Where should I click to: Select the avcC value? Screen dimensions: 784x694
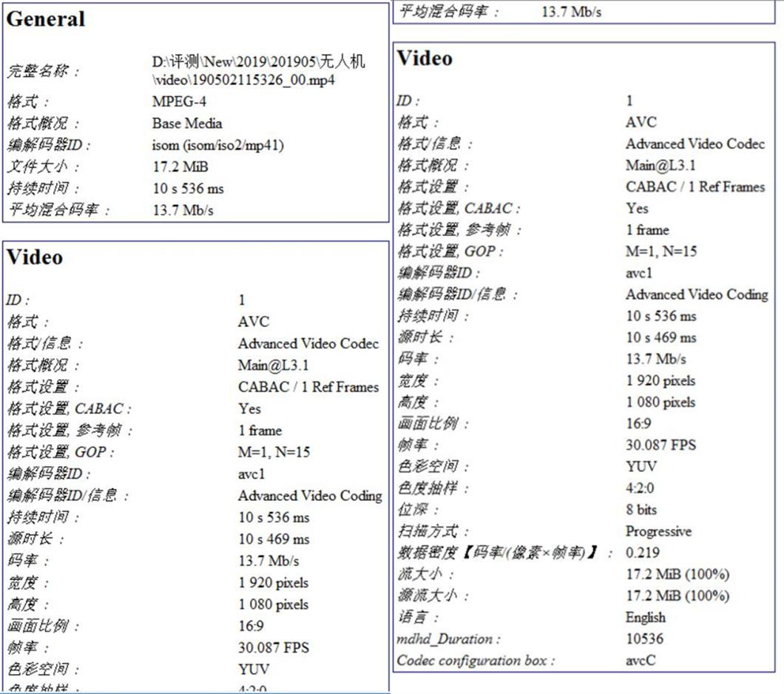[640, 660]
